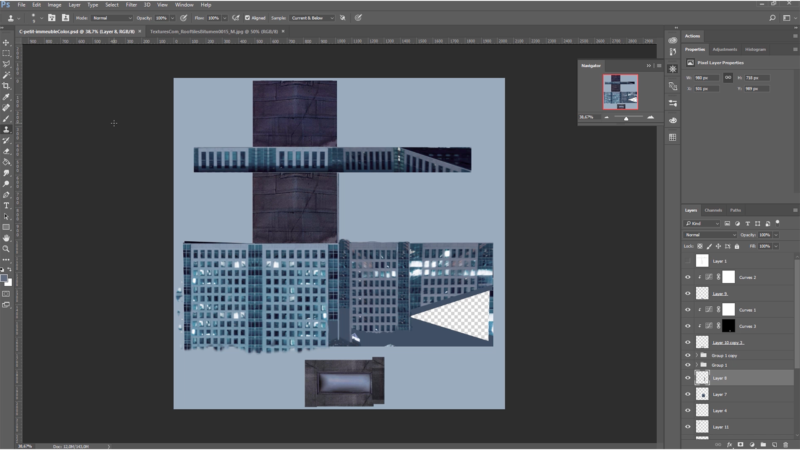Hide Layer 8 visibility eye
The width and height of the screenshot is (800, 450).
pyautogui.click(x=688, y=378)
